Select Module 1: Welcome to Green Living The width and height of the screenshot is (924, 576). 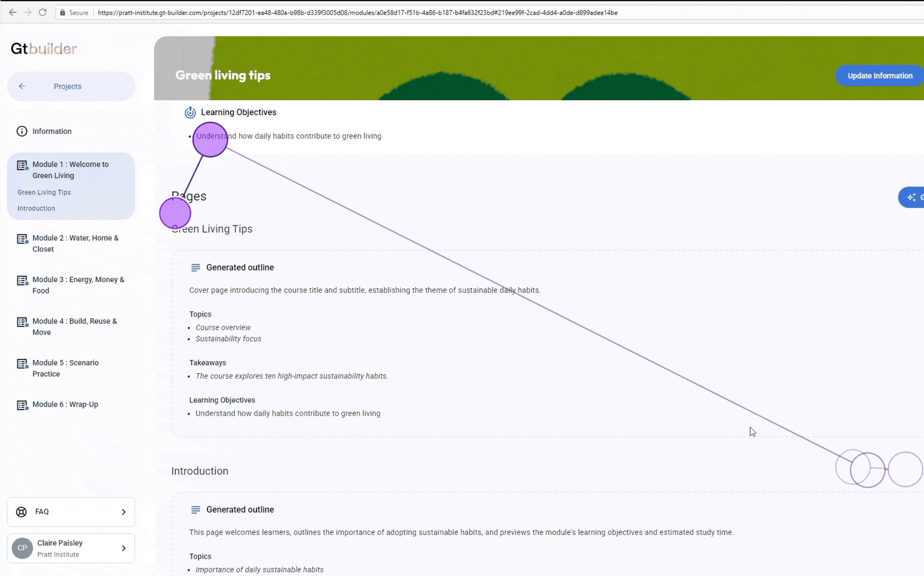tap(71, 170)
